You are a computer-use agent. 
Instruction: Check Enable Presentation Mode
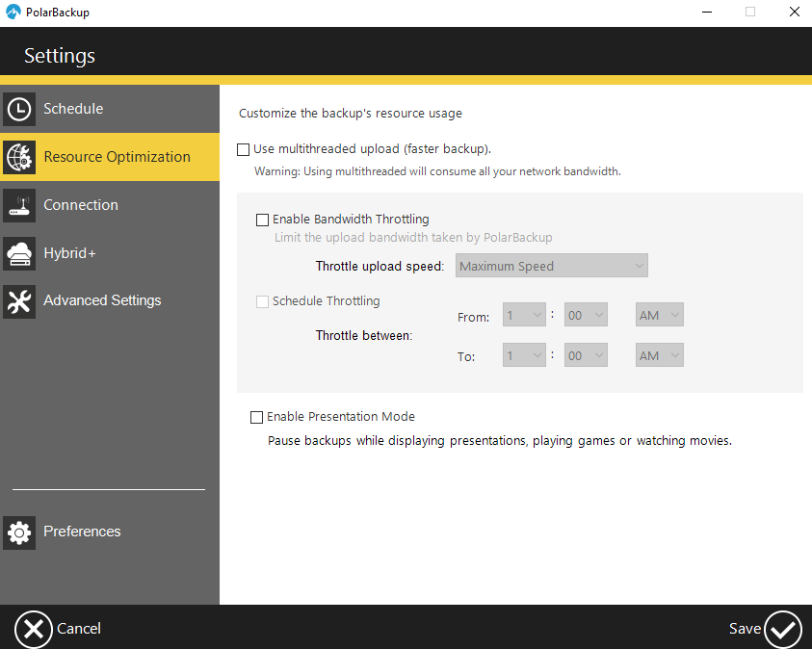[256, 417]
